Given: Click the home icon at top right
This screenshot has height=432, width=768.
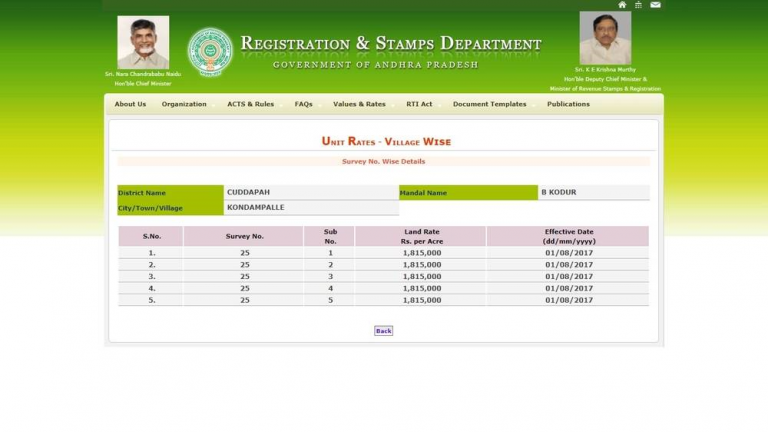Looking at the screenshot, I should point(622,5).
